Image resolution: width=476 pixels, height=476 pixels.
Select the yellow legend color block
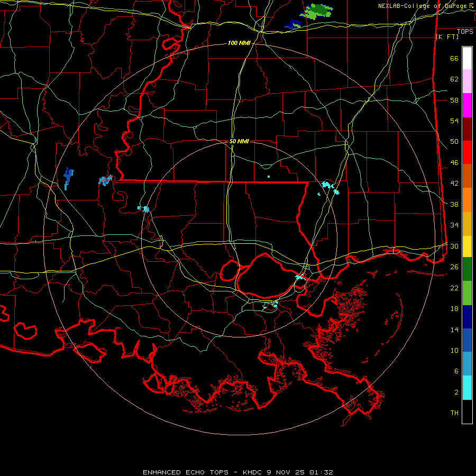pos(467,246)
